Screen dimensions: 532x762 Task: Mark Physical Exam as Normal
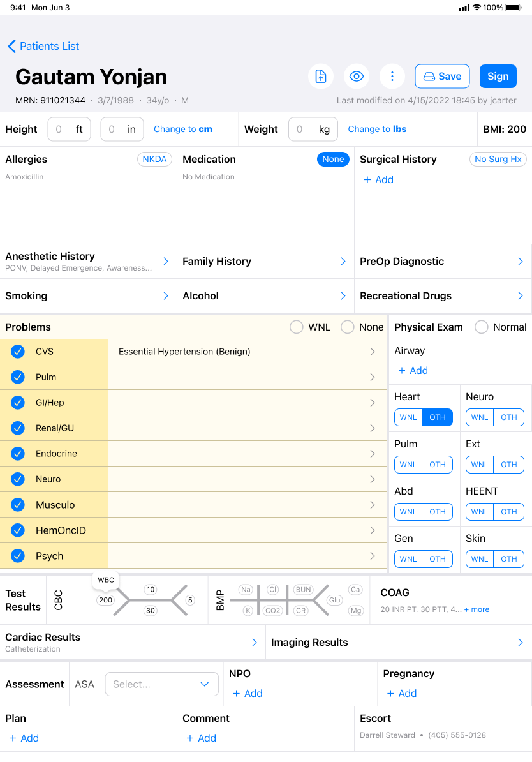tap(482, 327)
